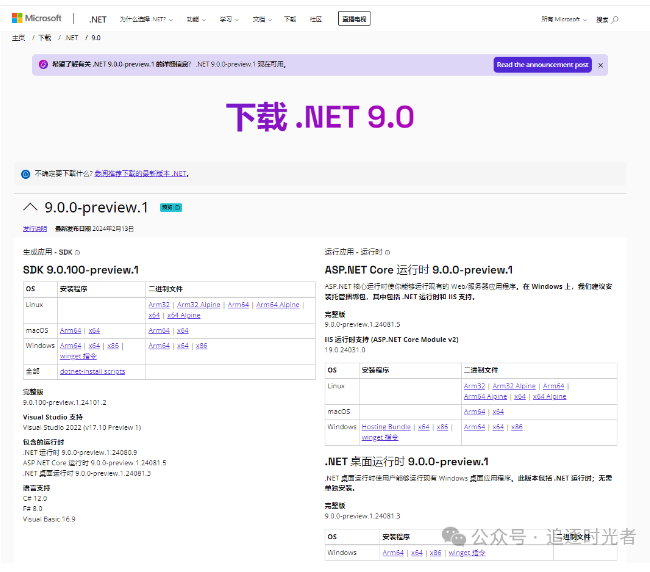Open the dotnet-install scripts link
The height and width of the screenshot is (572, 650).
pos(92,371)
